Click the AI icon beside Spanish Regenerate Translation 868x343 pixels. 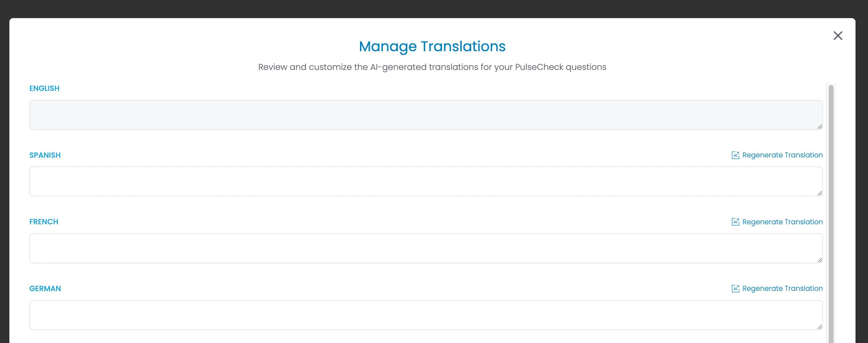point(735,155)
